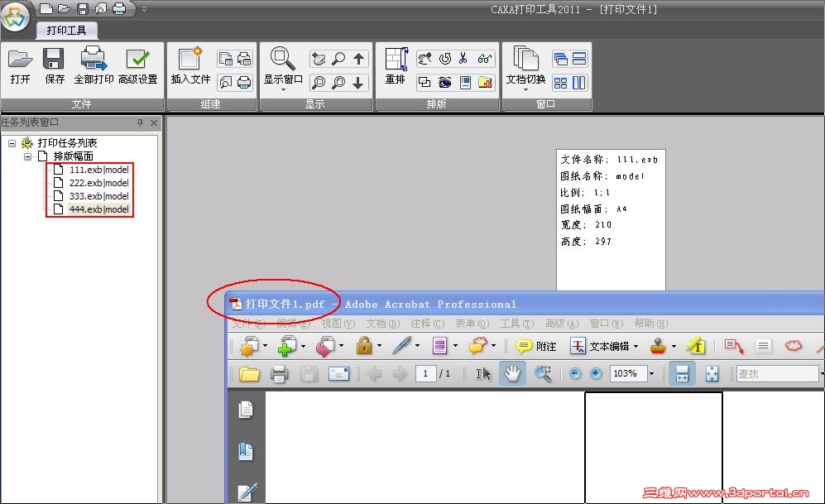The height and width of the screenshot is (504, 825).
Task: Click the scissors icon in 排版 group
Action: [x=463, y=59]
